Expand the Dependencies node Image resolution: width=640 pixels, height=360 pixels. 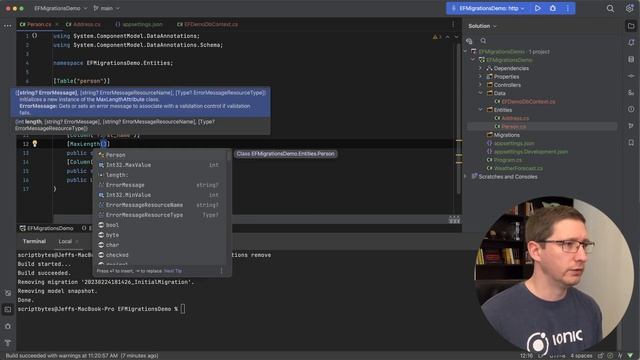[x=480, y=68]
